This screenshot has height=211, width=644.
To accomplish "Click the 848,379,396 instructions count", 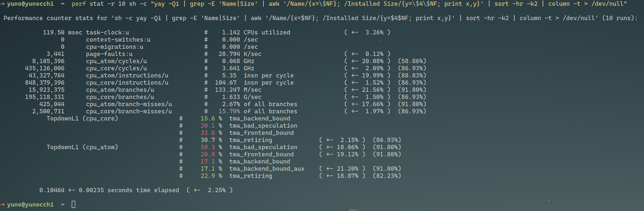I will (x=45, y=82).
